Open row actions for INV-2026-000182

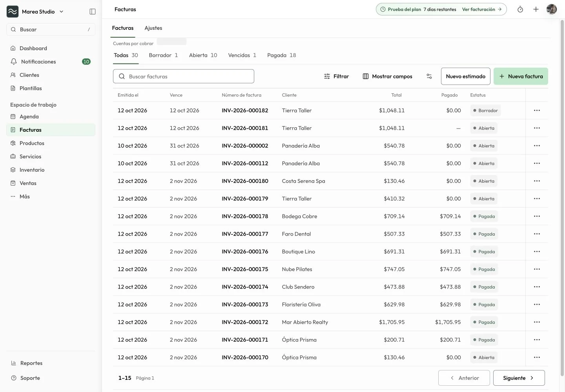pos(537,111)
